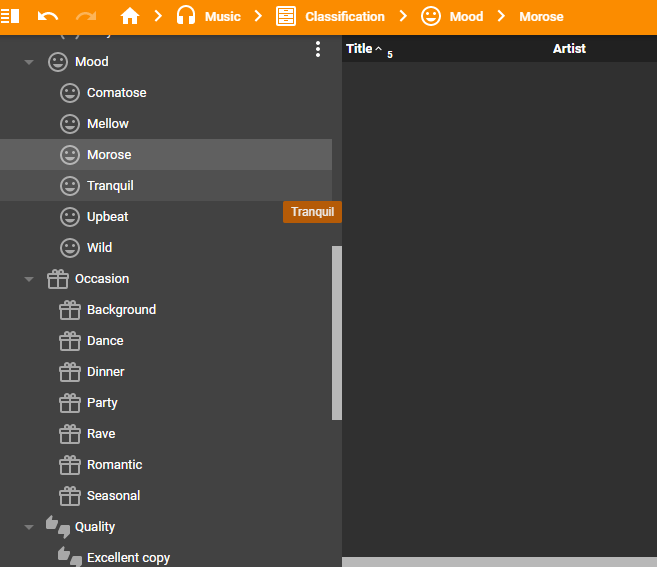Image resolution: width=657 pixels, height=567 pixels.
Task: Toggle the sidebar panel icon
Action: pyautogui.click(x=11, y=16)
